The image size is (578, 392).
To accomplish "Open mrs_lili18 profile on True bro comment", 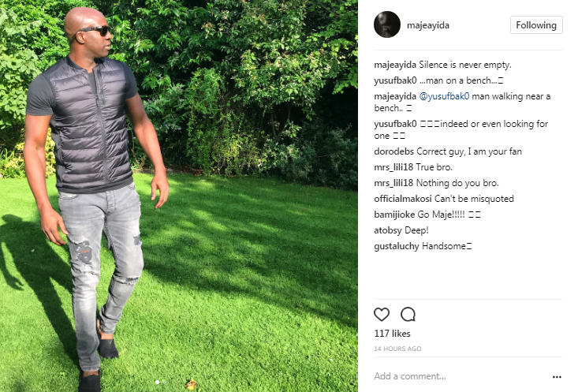I will coord(393,167).
